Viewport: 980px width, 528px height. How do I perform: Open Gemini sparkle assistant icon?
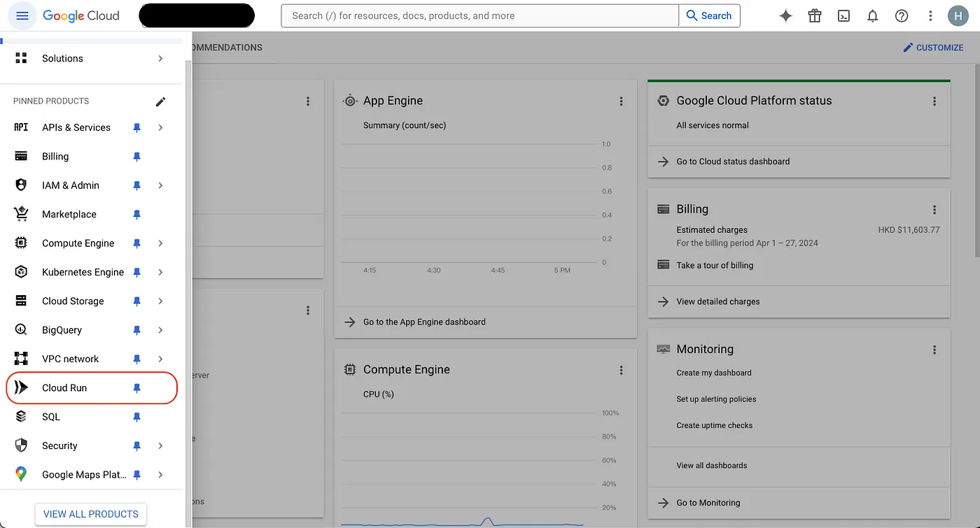click(786, 16)
